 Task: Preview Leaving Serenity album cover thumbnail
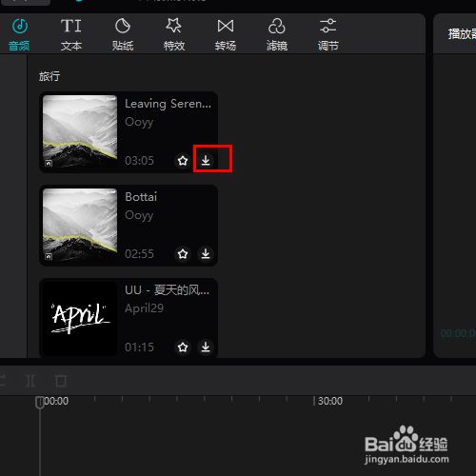(x=80, y=131)
